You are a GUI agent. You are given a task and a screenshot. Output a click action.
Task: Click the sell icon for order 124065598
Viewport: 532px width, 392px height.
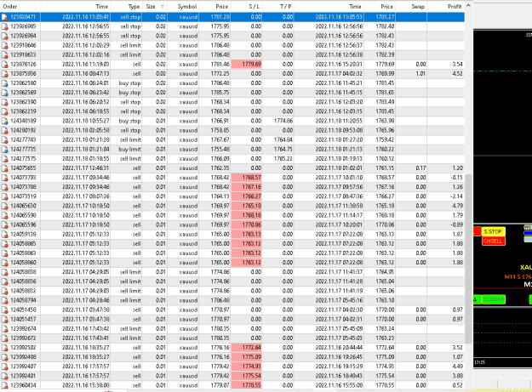pos(5,215)
